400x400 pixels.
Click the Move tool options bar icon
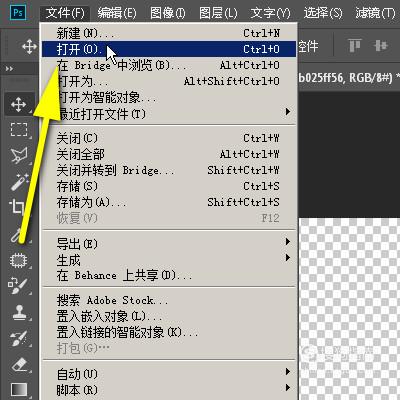(29, 46)
